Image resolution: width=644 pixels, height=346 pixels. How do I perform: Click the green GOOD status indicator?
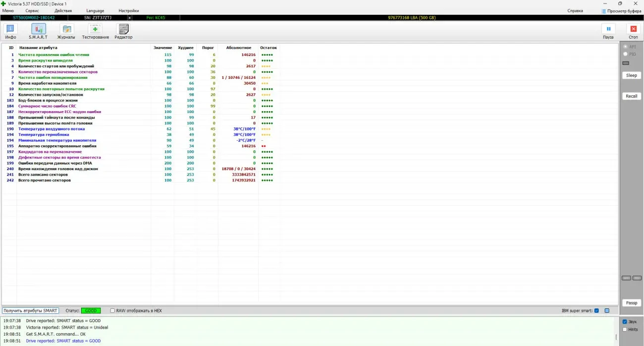tap(91, 311)
